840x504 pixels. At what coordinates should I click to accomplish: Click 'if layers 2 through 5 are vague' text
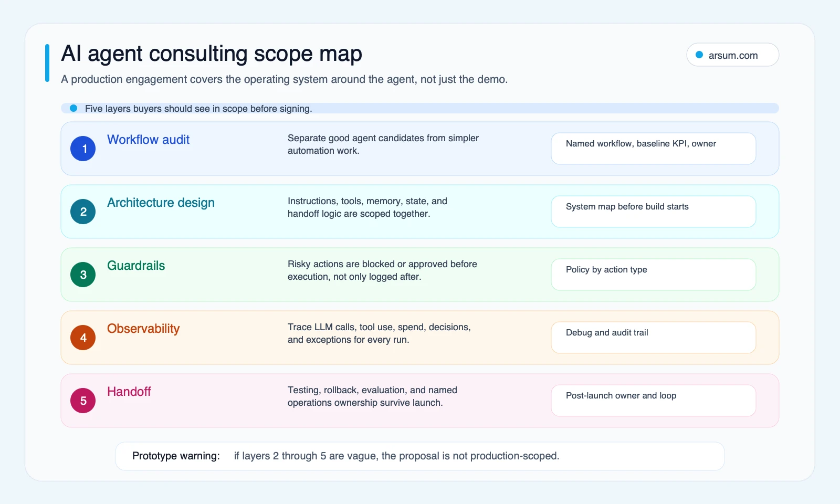(x=396, y=456)
